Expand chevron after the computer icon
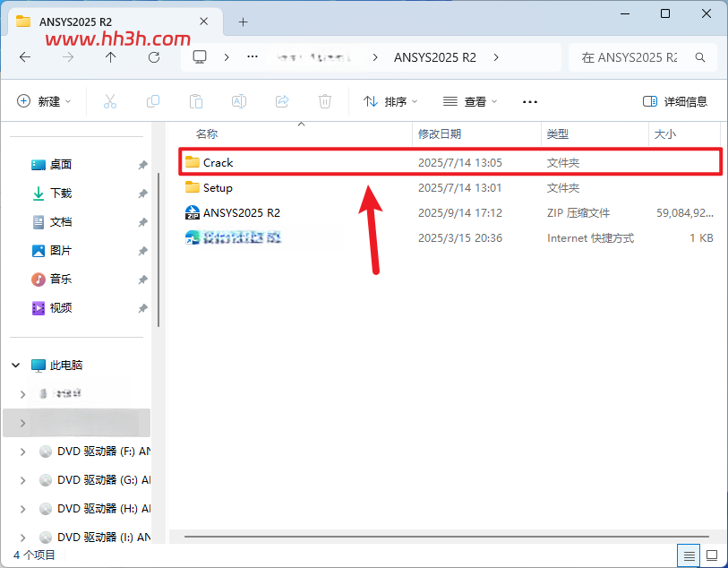This screenshot has width=728, height=568. tap(227, 57)
